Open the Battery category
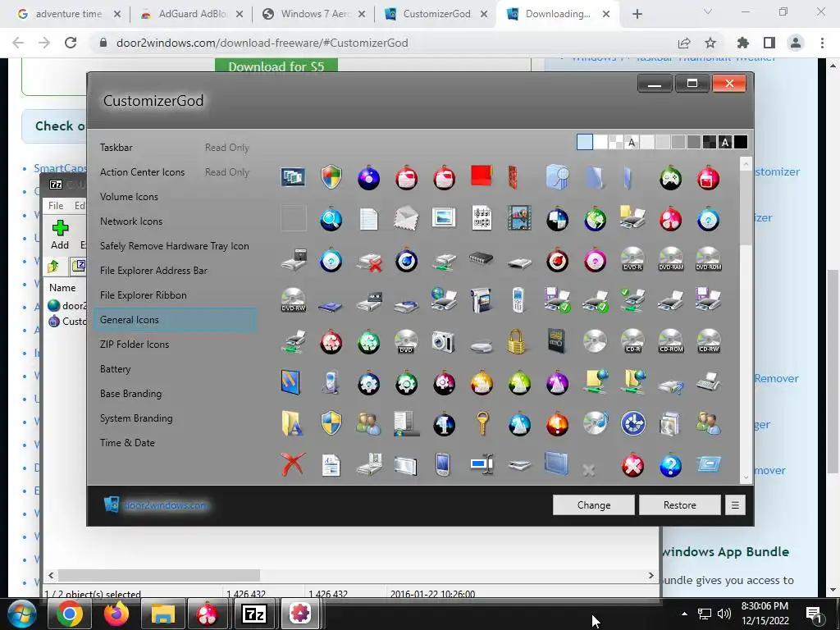This screenshot has height=630, width=840. pos(115,369)
